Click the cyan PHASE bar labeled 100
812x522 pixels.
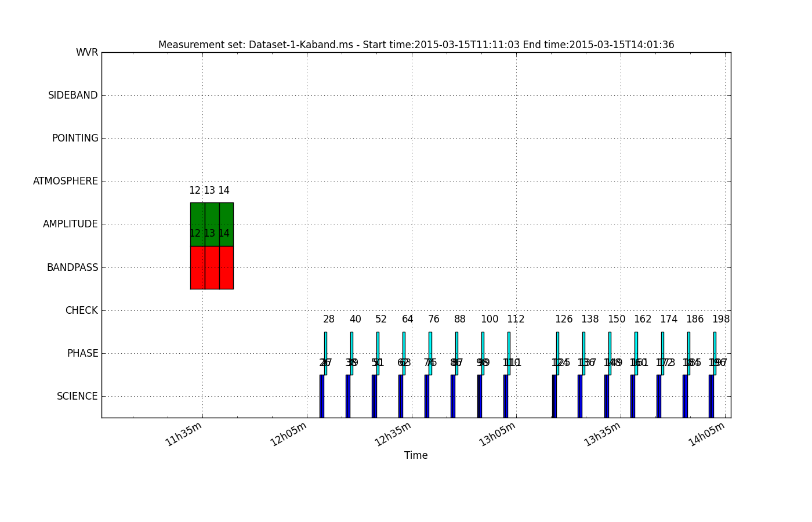(x=483, y=353)
